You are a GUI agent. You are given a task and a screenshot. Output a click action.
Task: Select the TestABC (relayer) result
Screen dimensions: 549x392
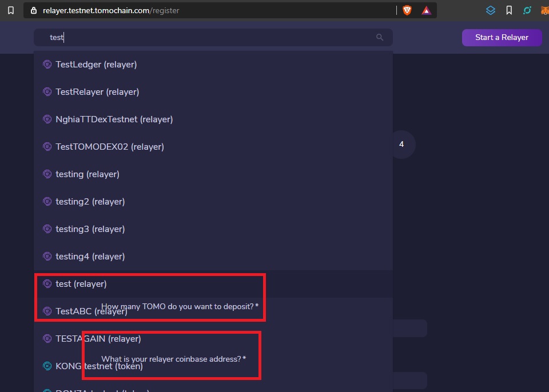coord(213,311)
